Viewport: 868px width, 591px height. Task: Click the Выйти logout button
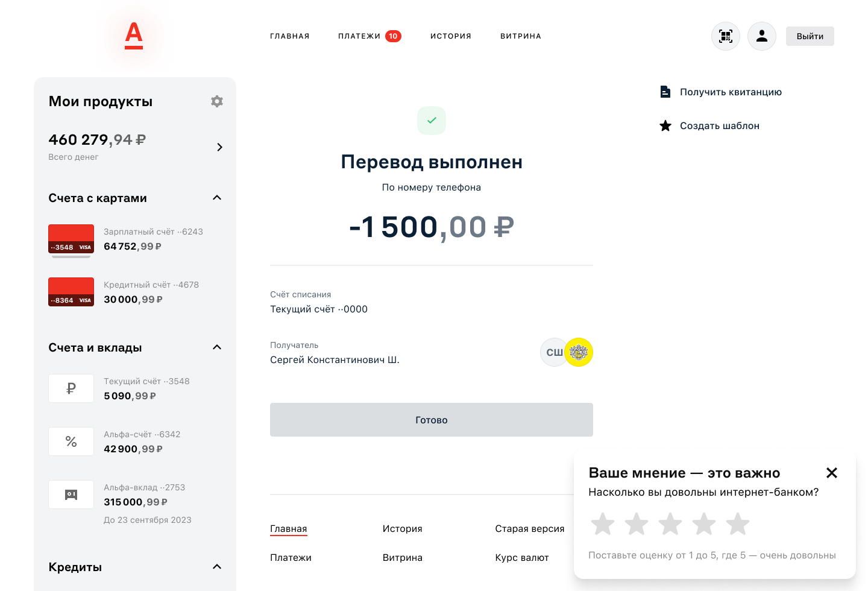click(x=810, y=36)
